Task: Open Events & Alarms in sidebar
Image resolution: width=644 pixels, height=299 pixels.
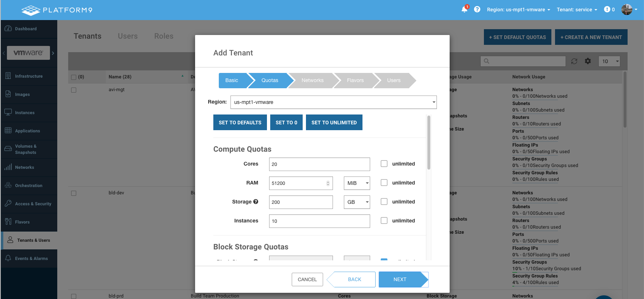Action: click(x=31, y=259)
